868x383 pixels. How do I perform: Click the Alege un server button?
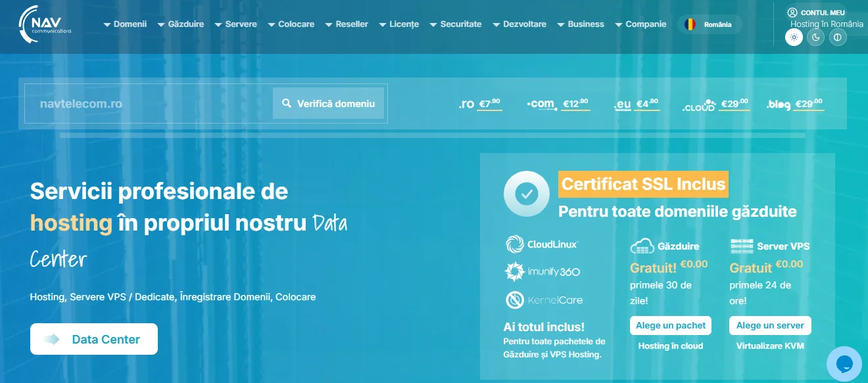pos(770,325)
